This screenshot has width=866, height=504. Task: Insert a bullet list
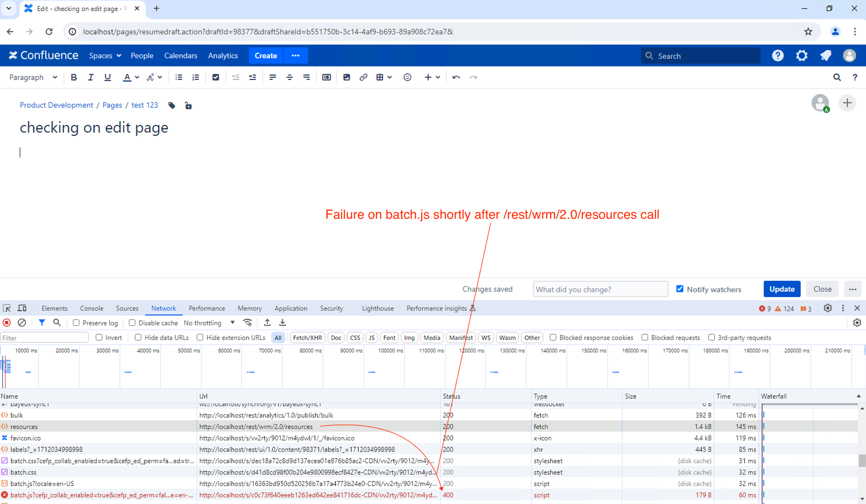[179, 77]
